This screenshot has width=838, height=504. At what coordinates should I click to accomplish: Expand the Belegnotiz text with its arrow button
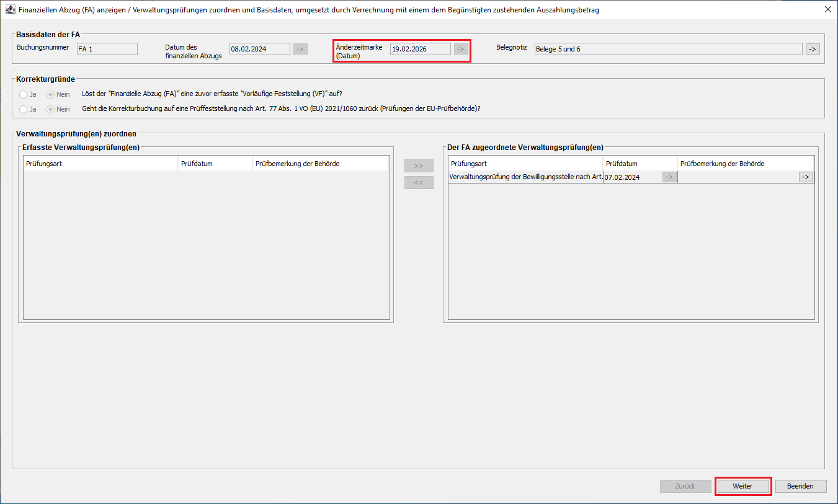pos(813,49)
